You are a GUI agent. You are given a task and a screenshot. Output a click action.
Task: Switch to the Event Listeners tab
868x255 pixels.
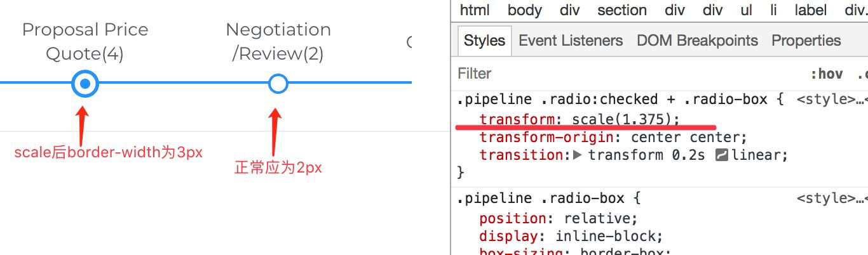pos(571,41)
